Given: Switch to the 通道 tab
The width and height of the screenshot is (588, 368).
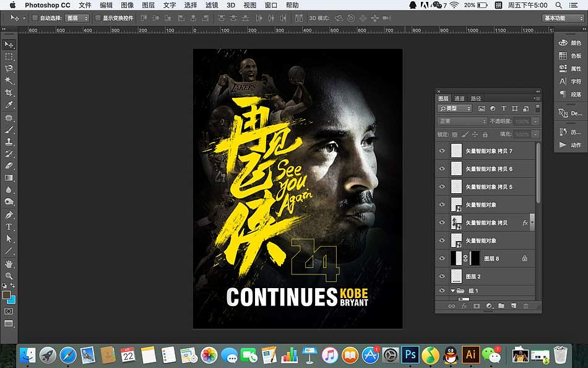Looking at the screenshot, I should (459, 99).
